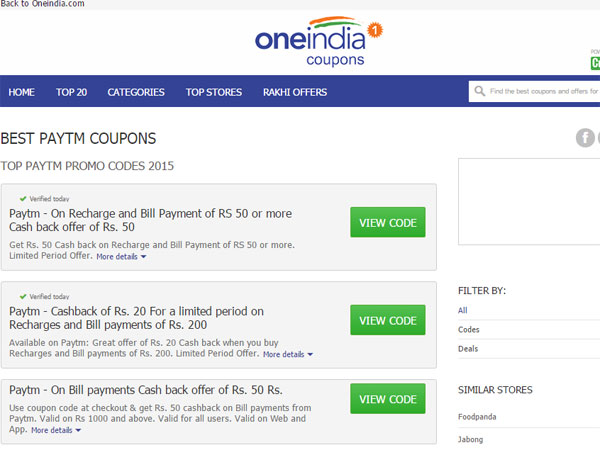Viewport: 600px width, 450px height.
Task: Share via the Facebook icon
Action: [x=585, y=138]
